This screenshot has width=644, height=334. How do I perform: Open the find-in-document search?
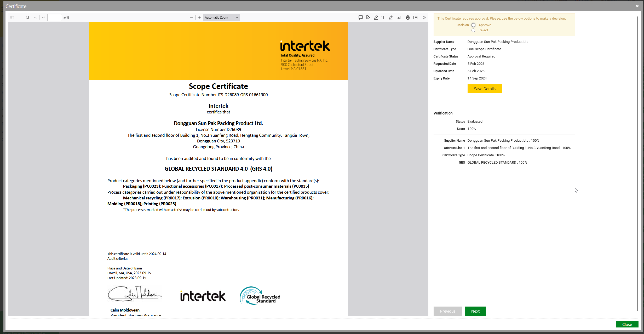[27, 18]
